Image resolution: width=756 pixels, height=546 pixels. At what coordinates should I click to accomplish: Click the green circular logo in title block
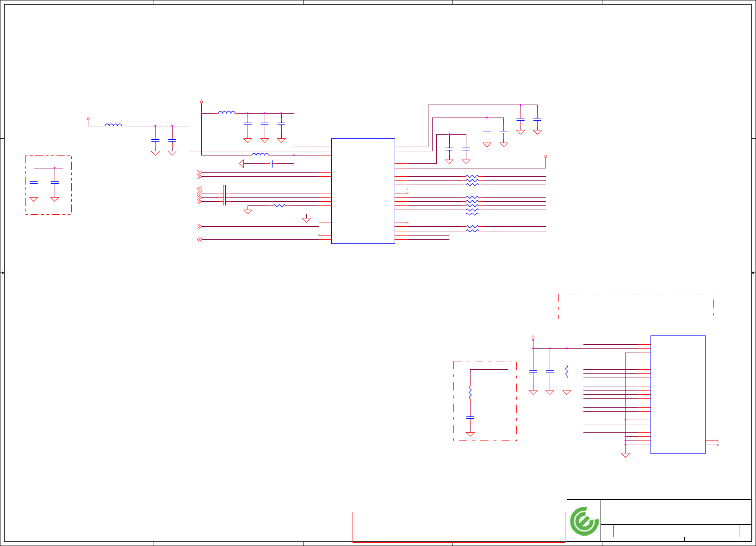click(x=584, y=521)
